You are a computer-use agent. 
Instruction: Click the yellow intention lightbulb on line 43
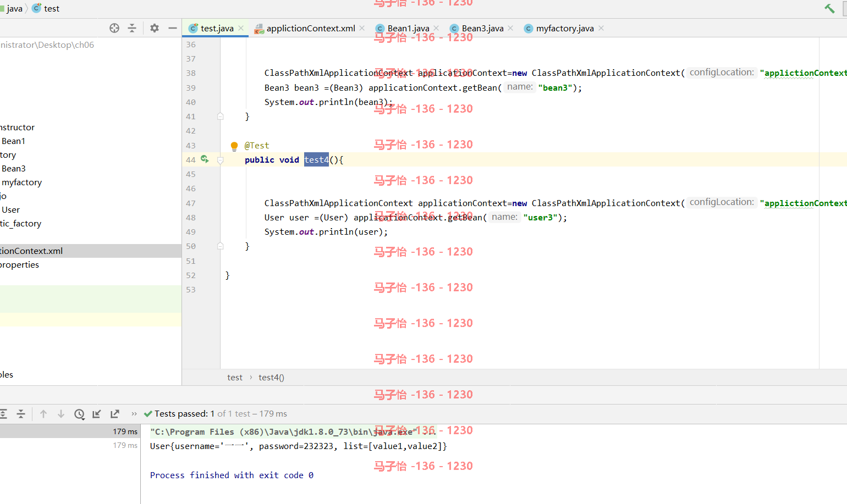tap(234, 146)
